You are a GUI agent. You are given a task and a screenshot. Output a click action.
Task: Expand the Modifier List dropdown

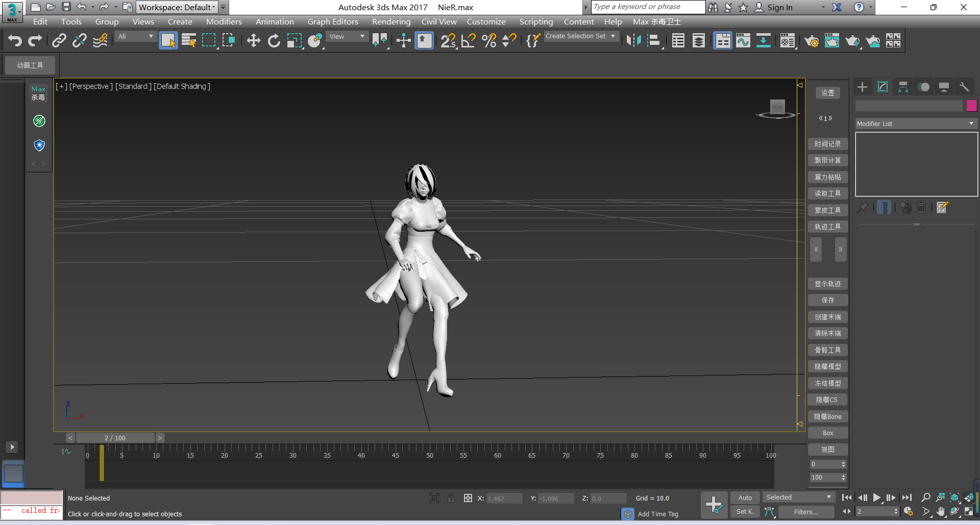[916, 123]
